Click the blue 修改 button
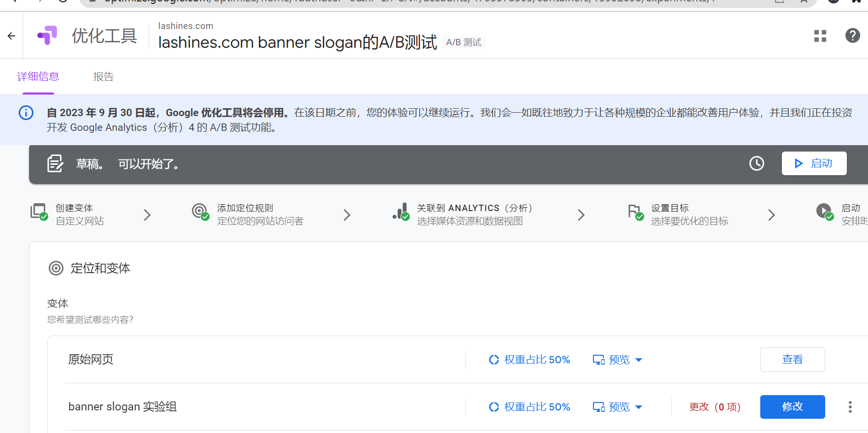This screenshot has height=433, width=868. 792,407
